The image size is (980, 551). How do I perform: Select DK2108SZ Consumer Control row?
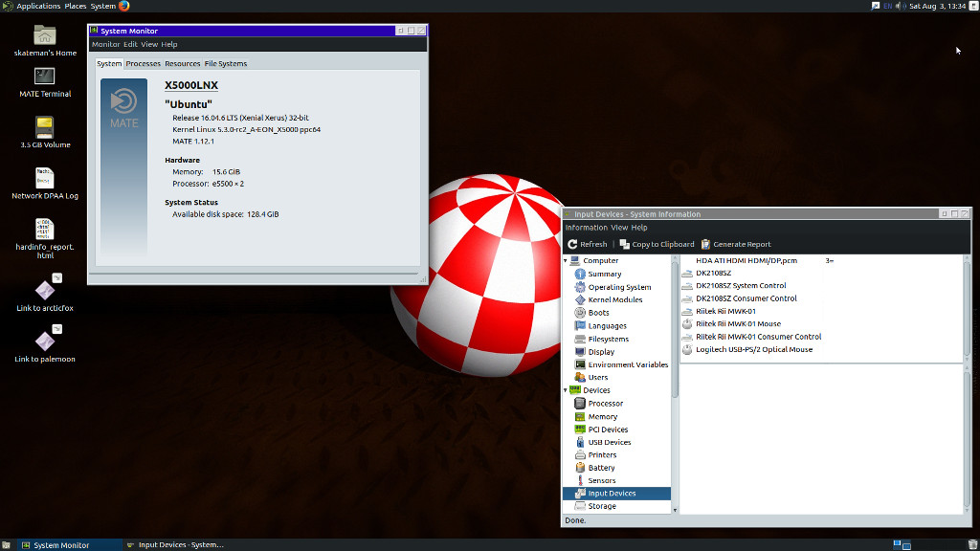tap(821, 298)
